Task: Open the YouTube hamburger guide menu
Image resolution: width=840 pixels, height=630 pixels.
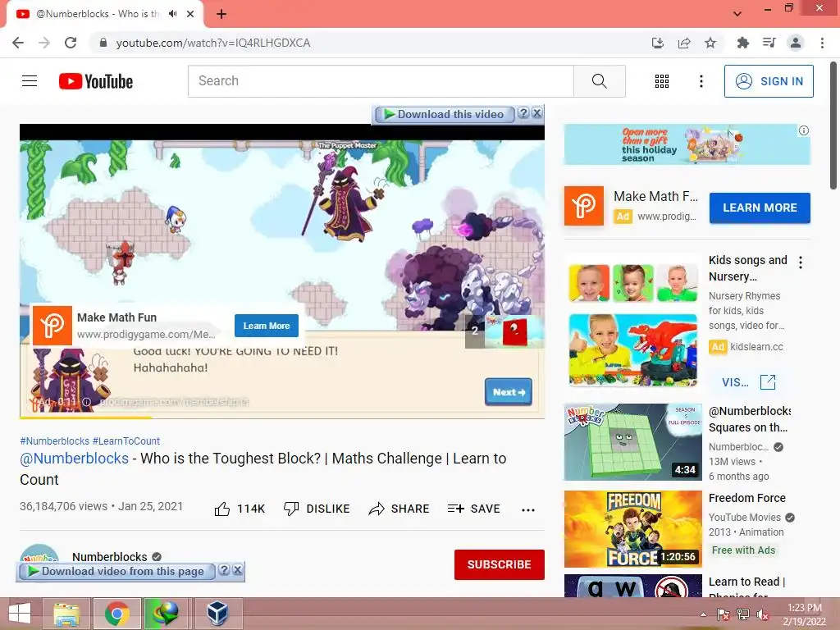Action: pyautogui.click(x=30, y=81)
